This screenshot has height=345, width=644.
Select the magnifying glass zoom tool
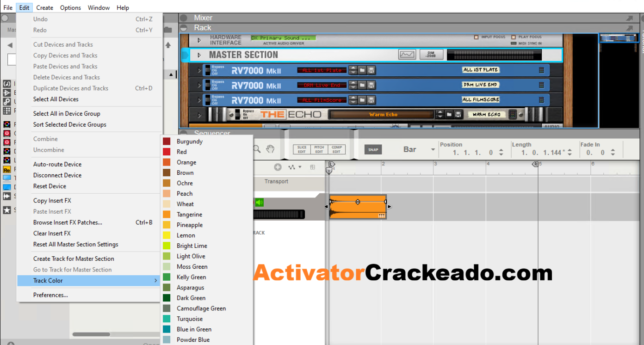pos(256,149)
